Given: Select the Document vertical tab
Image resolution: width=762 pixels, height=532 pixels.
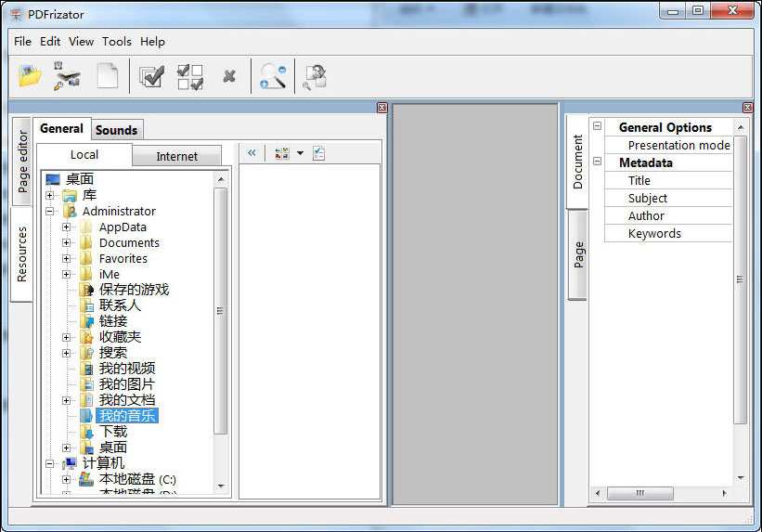Looking at the screenshot, I should [x=577, y=162].
